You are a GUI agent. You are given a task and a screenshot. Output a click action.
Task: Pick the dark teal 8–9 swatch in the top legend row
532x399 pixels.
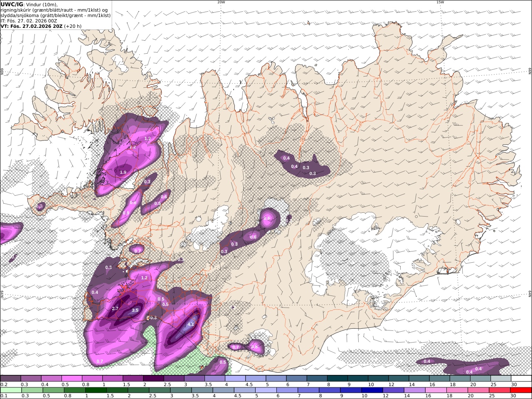coord(337,378)
